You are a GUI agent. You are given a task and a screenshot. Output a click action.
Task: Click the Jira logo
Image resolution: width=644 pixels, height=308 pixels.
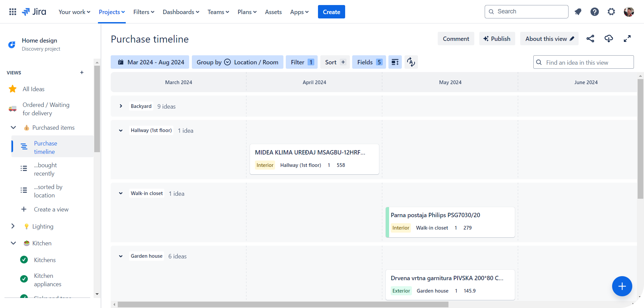34,12
